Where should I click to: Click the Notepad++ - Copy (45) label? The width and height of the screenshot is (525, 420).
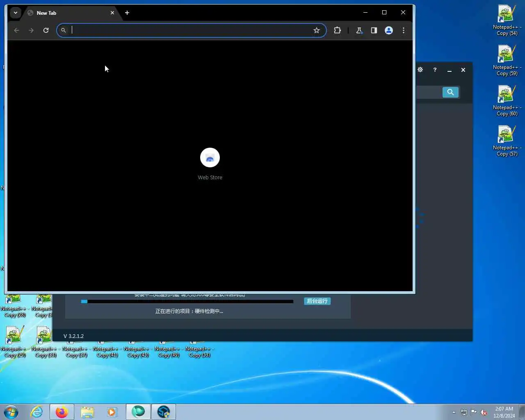point(138,352)
